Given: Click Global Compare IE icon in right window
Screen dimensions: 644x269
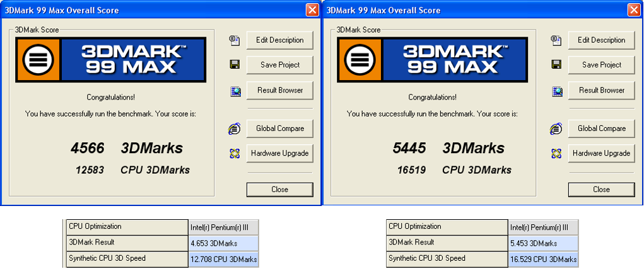Looking at the screenshot, I should tap(556, 129).
